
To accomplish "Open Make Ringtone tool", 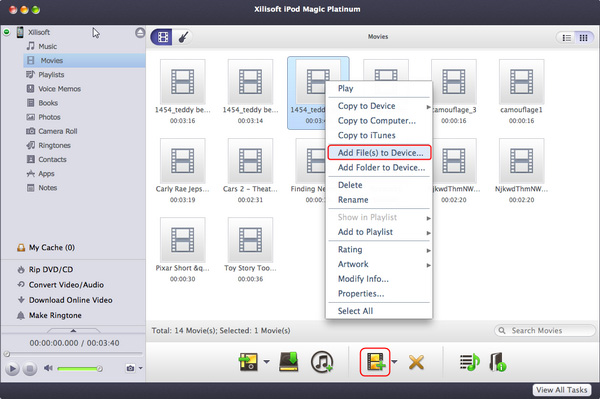I will pyautogui.click(x=49, y=315).
